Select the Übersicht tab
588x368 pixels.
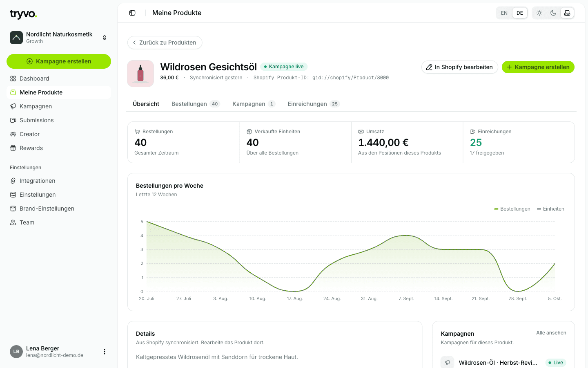click(x=146, y=104)
